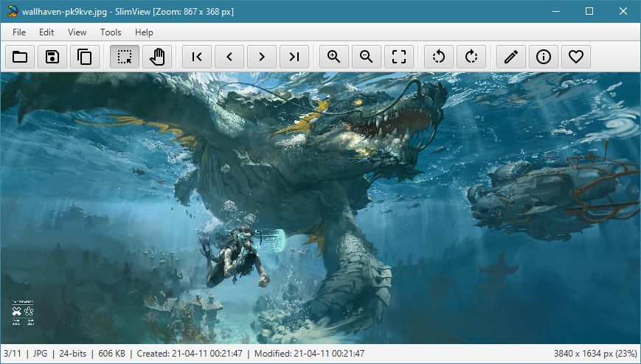Mark image as favorite with heart icon
The width and height of the screenshot is (641, 364).
pyautogui.click(x=576, y=57)
